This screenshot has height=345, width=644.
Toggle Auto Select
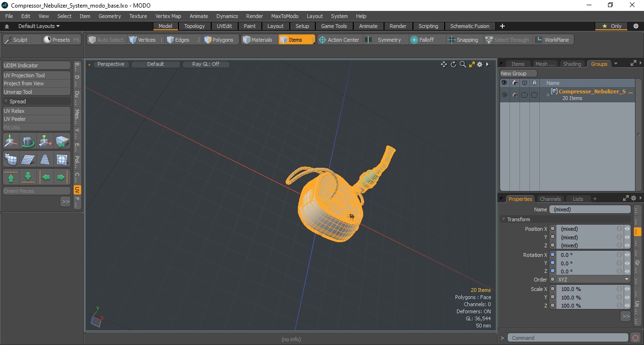106,40
